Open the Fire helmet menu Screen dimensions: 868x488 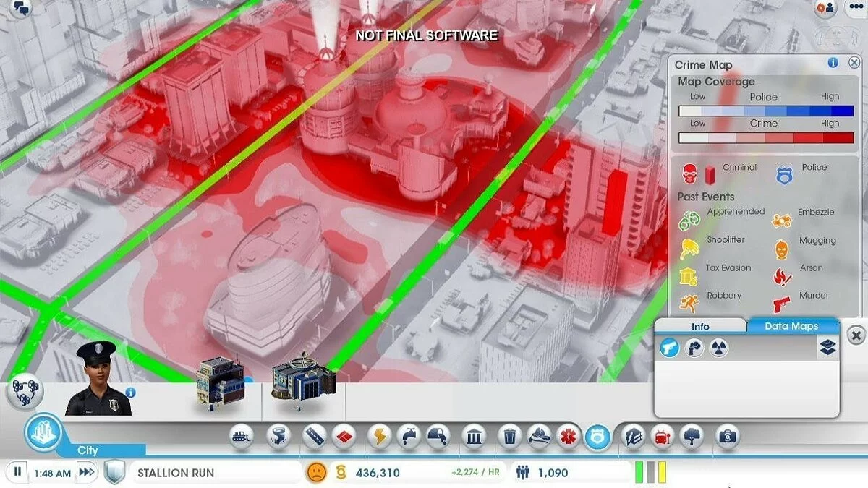[540, 436]
